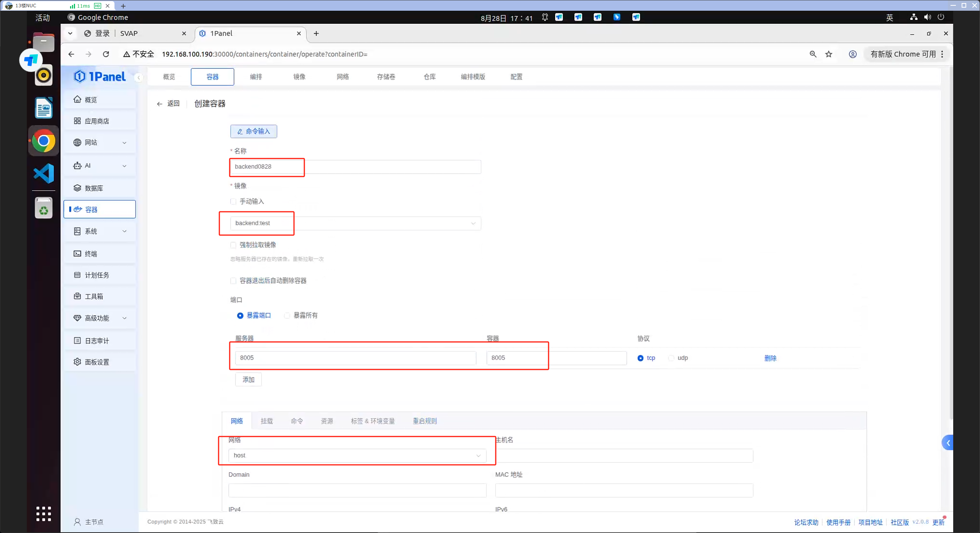Viewport: 980px width, 533px height.
Task: Click the 1Panel logo icon
Action: tap(80, 77)
